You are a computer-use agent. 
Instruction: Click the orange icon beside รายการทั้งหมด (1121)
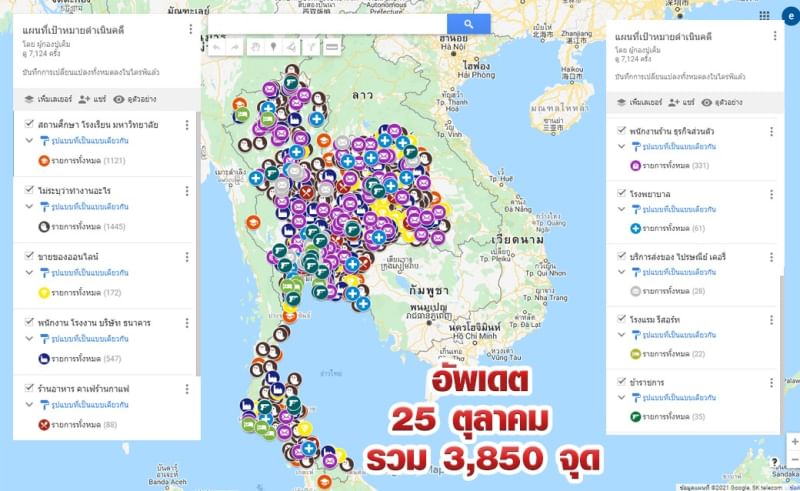tap(44, 161)
